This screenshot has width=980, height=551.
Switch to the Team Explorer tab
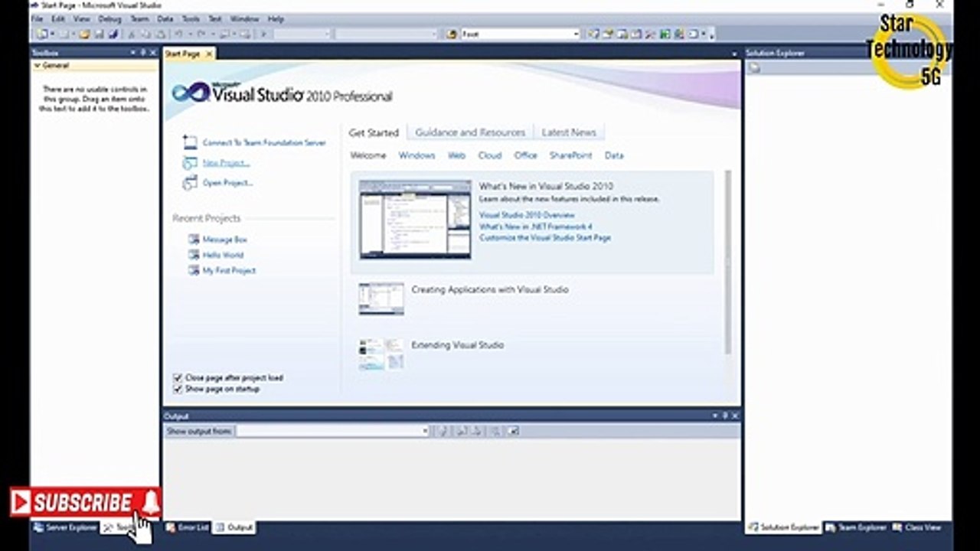click(856, 527)
